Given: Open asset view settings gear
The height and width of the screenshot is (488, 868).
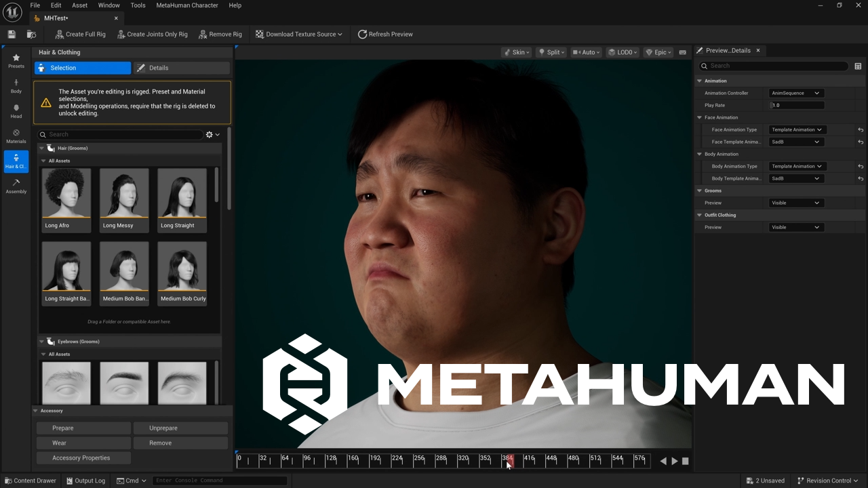Looking at the screenshot, I should pyautogui.click(x=212, y=134).
